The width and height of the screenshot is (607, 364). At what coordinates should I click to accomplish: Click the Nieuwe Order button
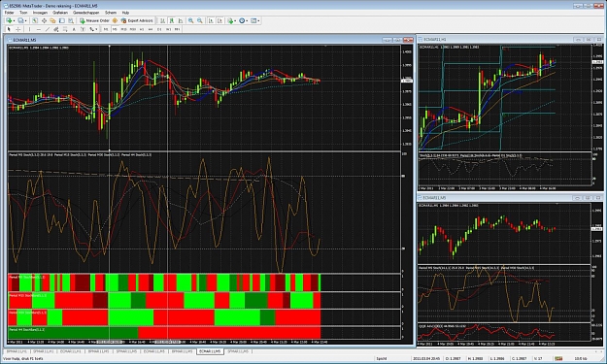point(94,20)
